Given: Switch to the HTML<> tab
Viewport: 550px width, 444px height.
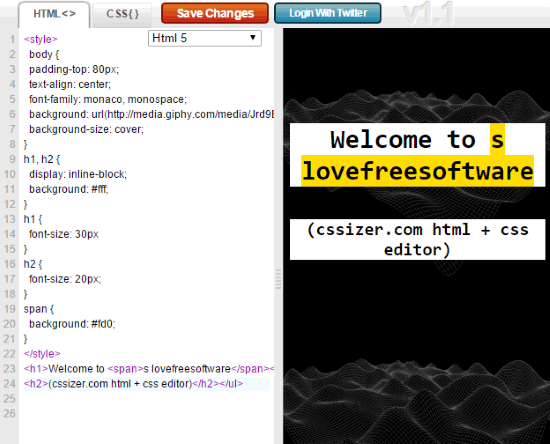Looking at the screenshot, I should tap(54, 14).
